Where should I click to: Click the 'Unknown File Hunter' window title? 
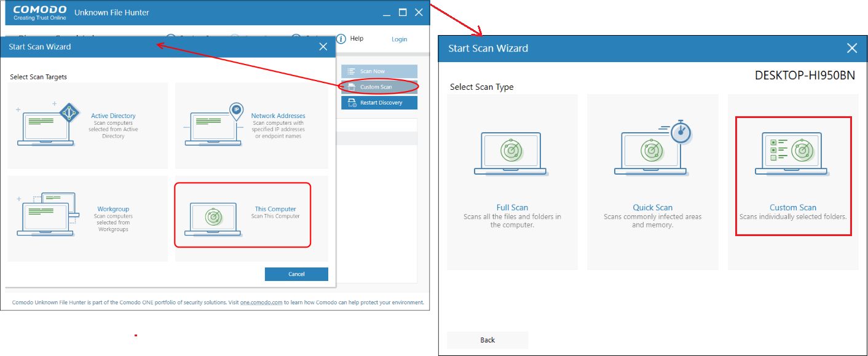(x=111, y=12)
